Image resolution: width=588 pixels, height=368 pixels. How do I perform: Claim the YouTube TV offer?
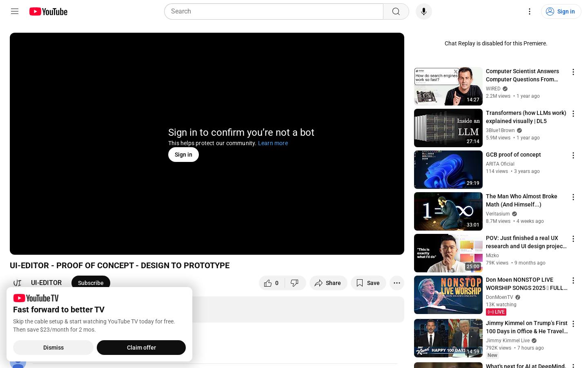(x=141, y=348)
